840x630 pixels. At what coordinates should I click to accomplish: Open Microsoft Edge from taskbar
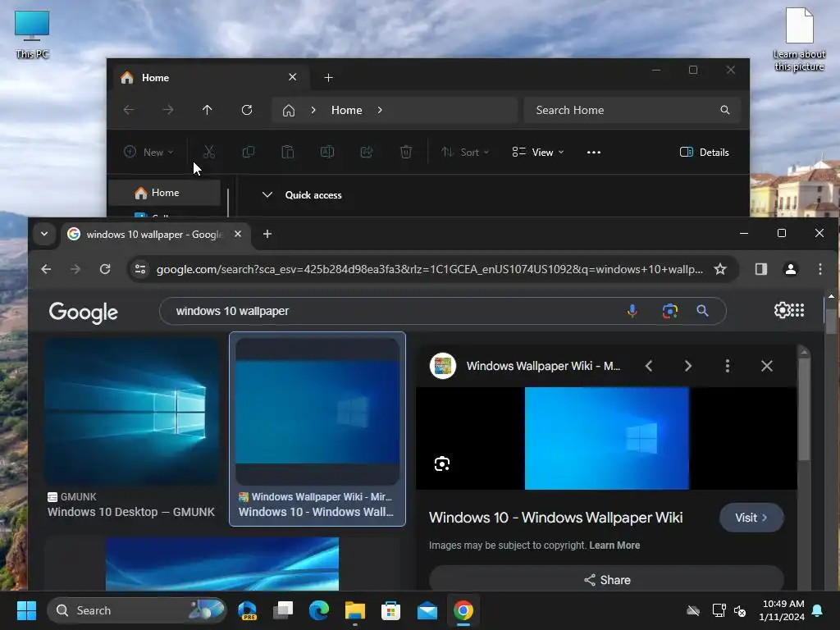[319, 610]
